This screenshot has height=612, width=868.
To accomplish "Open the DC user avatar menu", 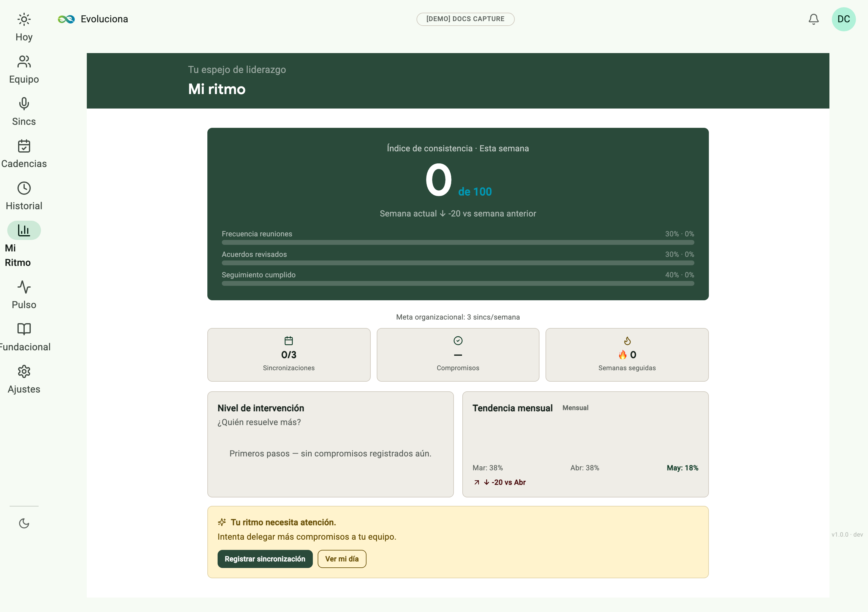I will (x=843, y=19).
